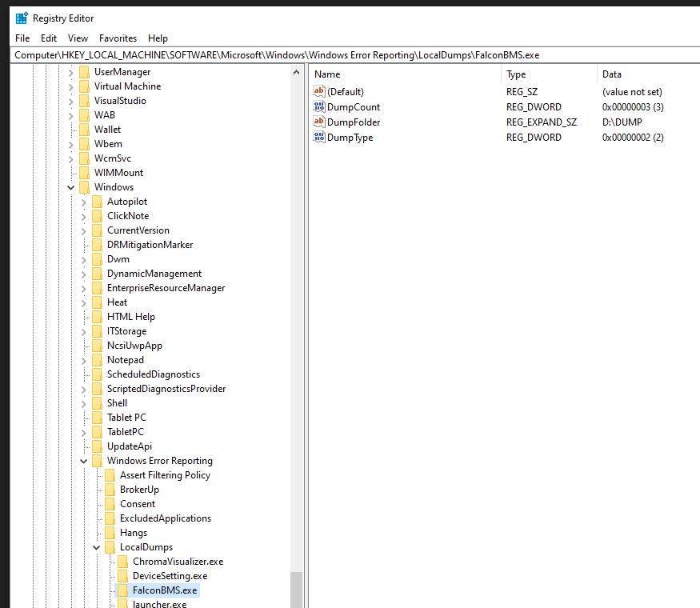This screenshot has height=608, width=700.
Task: Select the NcsiUwpApp key
Action: click(x=134, y=346)
